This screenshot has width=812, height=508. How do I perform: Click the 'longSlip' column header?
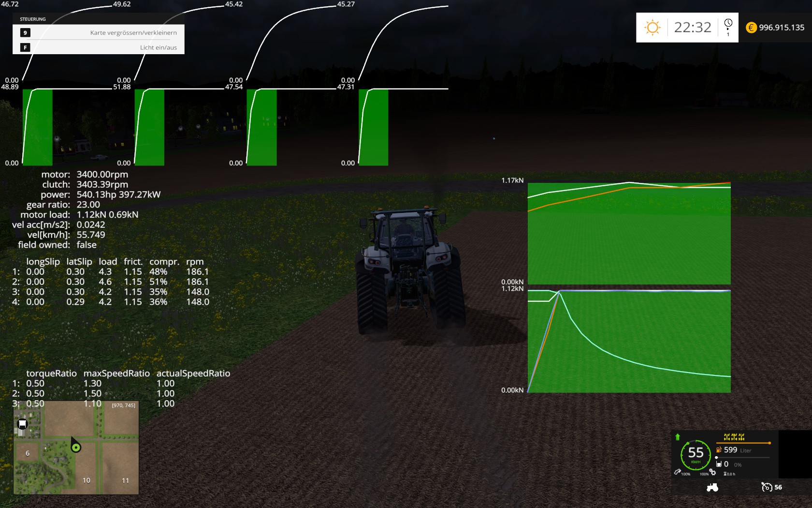43,262
